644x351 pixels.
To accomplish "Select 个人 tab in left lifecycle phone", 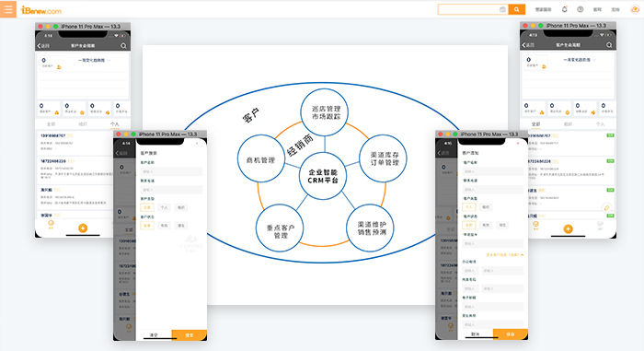I will pos(115,123).
